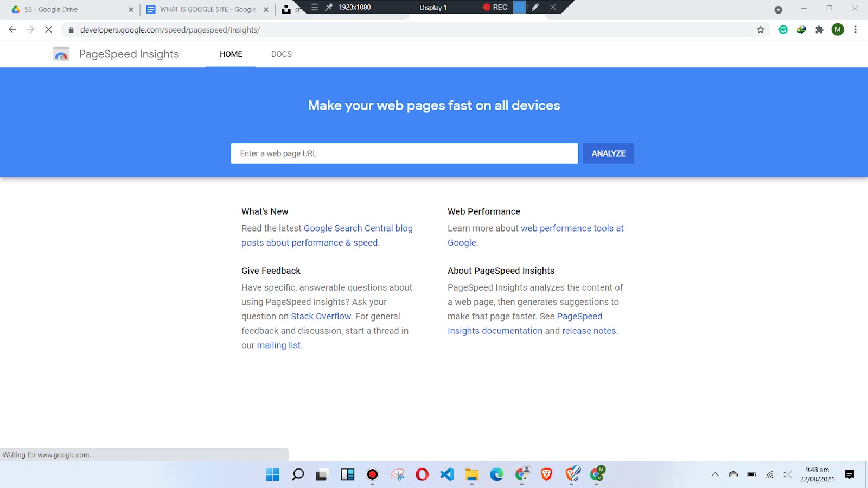868x488 pixels.
Task: Open Task View on the taskbar
Action: click(323, 475)
